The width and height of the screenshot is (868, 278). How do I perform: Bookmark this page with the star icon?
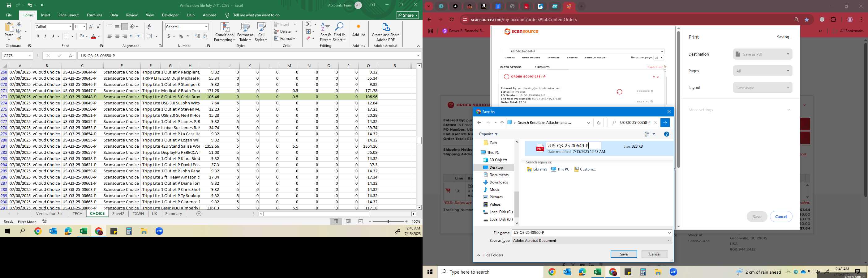[x=807, y=19]
